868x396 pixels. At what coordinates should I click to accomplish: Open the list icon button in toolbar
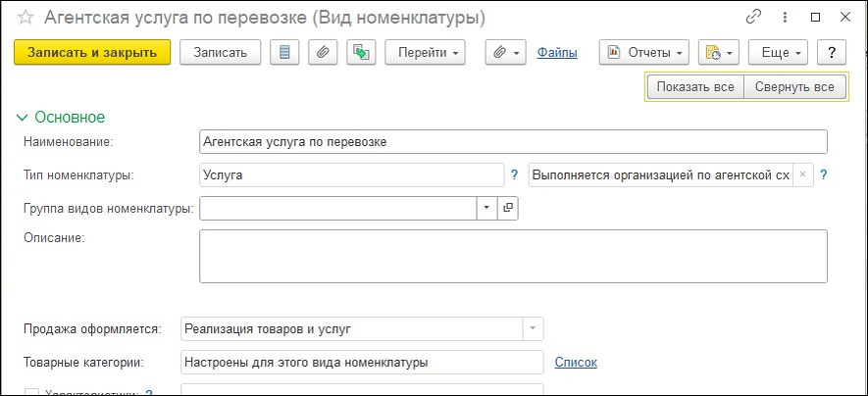284,53
